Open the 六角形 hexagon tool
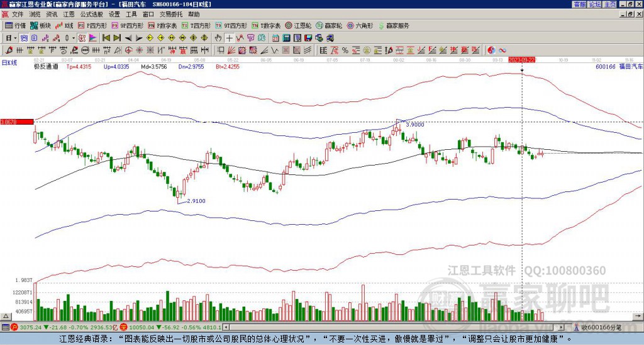This screenshot has width=644, height=345. tap(360, 25)
